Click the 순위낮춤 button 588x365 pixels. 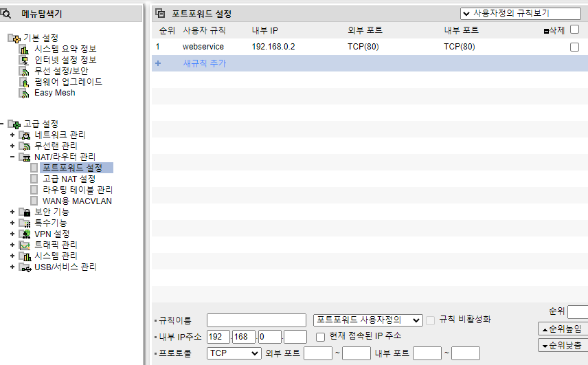click(563, 345)
